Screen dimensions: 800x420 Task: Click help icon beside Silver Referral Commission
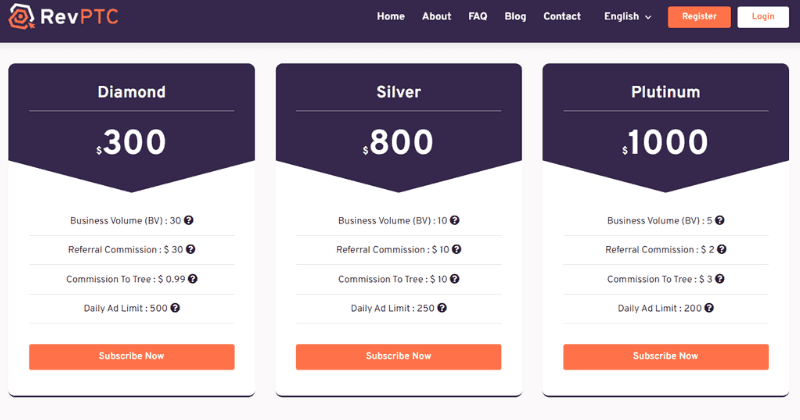(458, 250)
